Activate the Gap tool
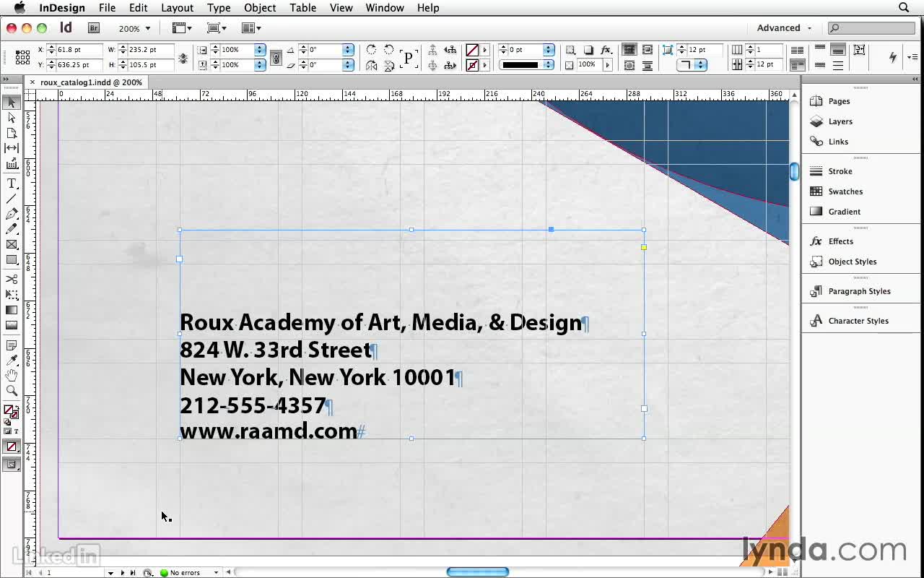This screenshot has height=578, width=924. (12, 148)
